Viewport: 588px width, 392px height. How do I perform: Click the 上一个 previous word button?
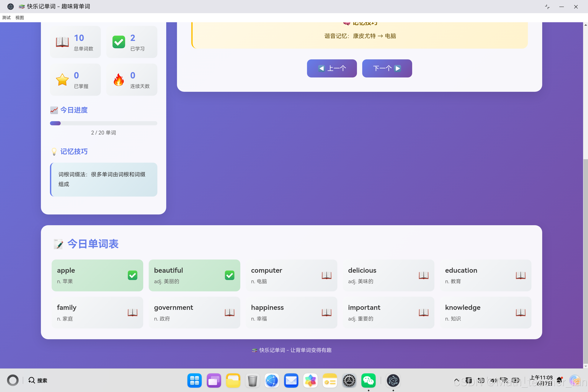pos(332,68)
